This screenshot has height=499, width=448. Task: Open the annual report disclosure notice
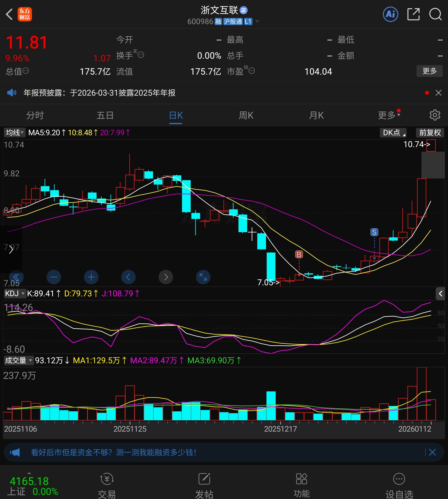99,93
